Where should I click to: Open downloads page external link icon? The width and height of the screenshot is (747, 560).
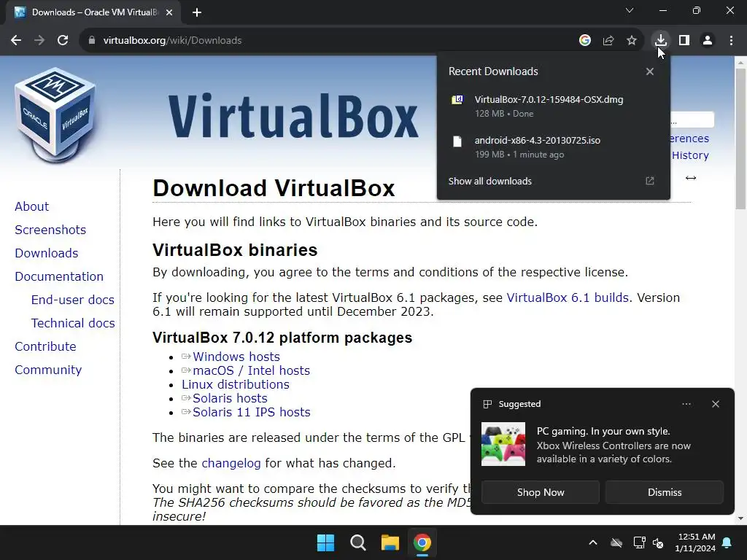650,181
